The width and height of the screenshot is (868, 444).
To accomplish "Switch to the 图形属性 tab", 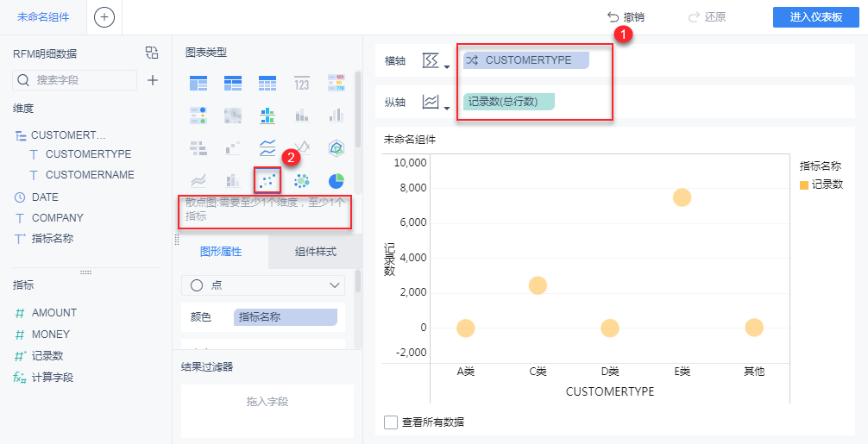I will 220,252.
